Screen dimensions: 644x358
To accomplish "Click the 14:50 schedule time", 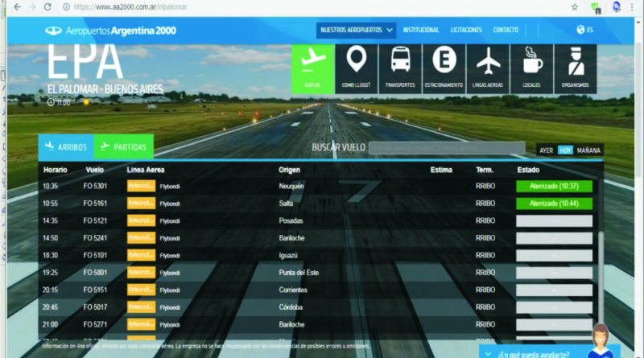I will pyautogui.click(x=50, y=237).
